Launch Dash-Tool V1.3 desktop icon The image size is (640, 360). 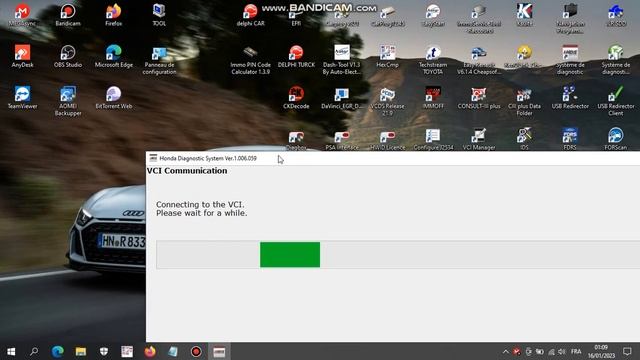tap(342, 60)
